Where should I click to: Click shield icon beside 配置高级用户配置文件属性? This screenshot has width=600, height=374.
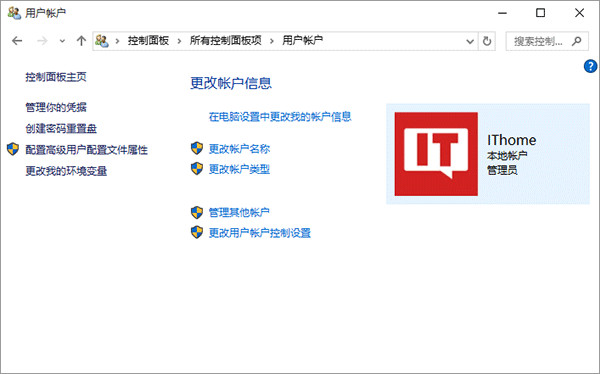coord(13,149)
